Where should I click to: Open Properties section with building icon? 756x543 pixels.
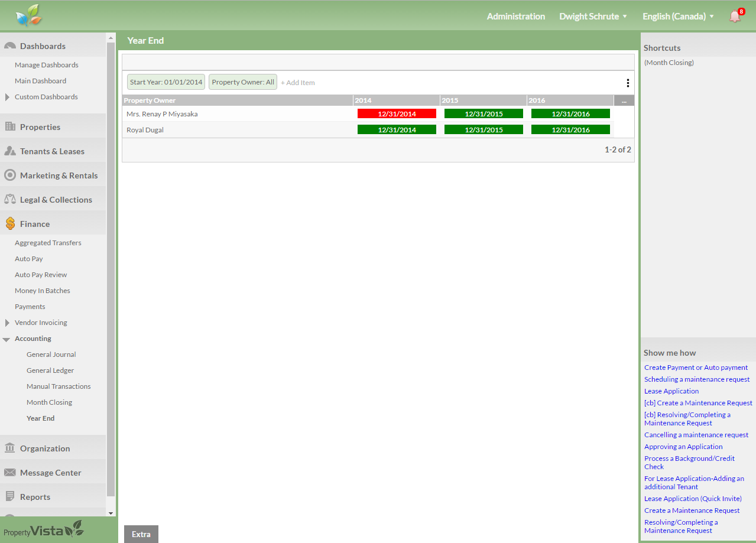coord(40,127)
